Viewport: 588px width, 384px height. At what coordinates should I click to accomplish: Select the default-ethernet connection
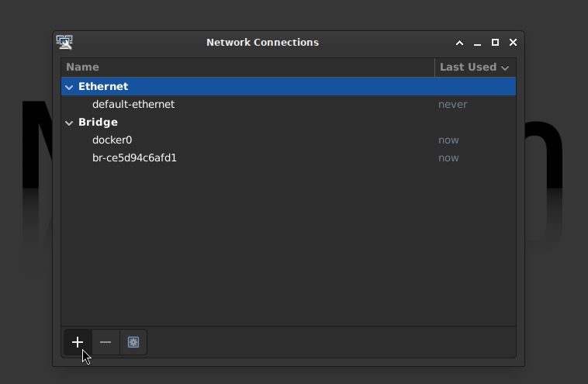click(289, 104)
